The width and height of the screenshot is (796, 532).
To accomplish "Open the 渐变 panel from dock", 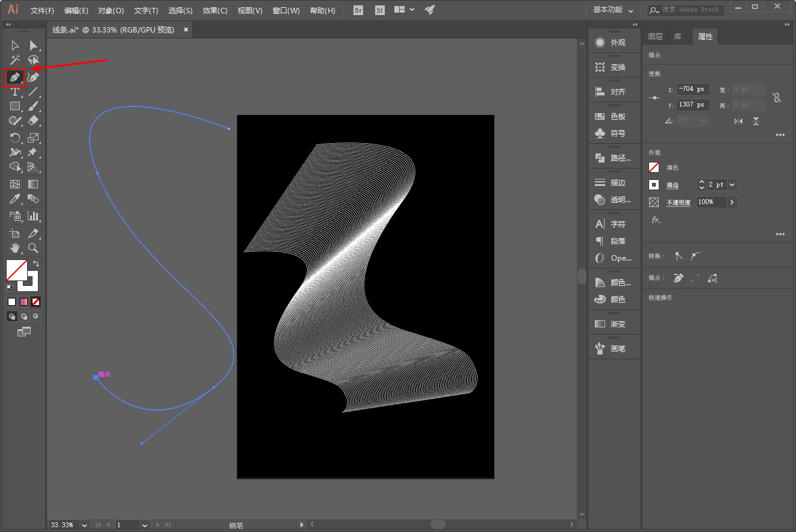I will (614, 324).
